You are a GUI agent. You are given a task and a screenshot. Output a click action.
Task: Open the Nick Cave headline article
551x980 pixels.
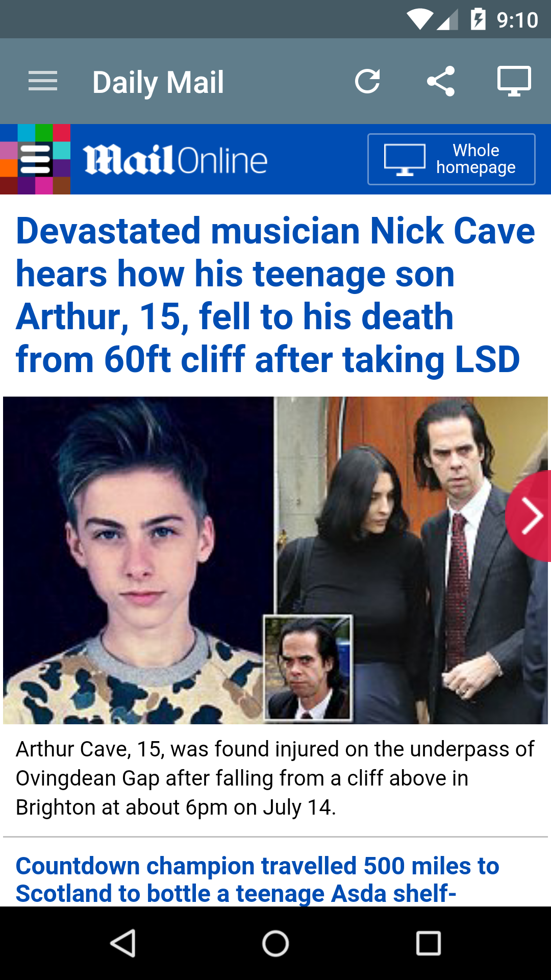click(275, 295)
